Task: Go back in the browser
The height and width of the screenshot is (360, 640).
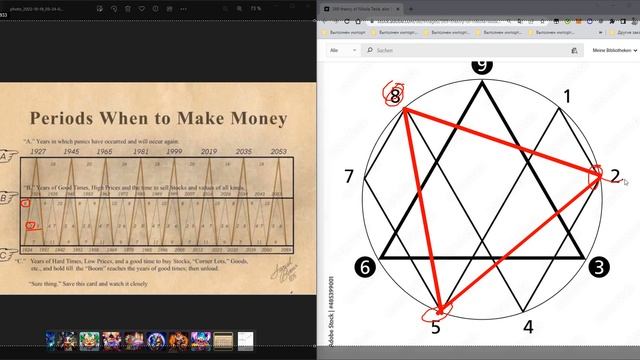Action: point(324,21)
